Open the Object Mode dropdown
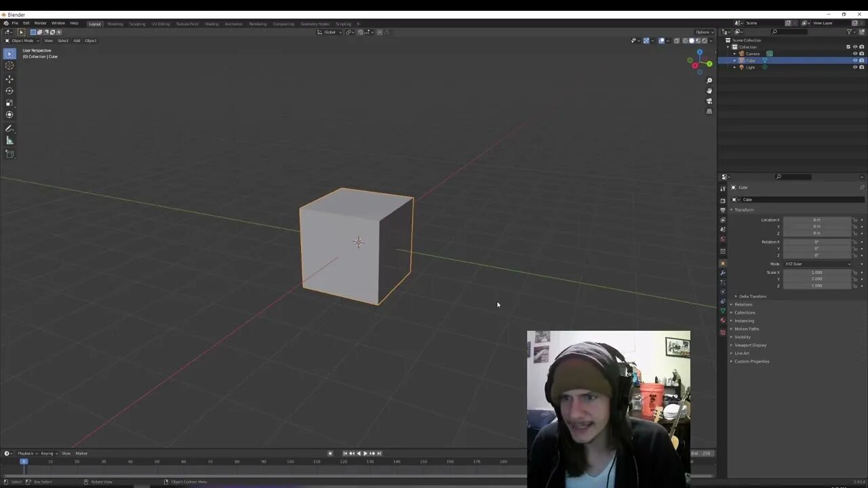Screen dimensions: 868x488 [x=22, y=41]
